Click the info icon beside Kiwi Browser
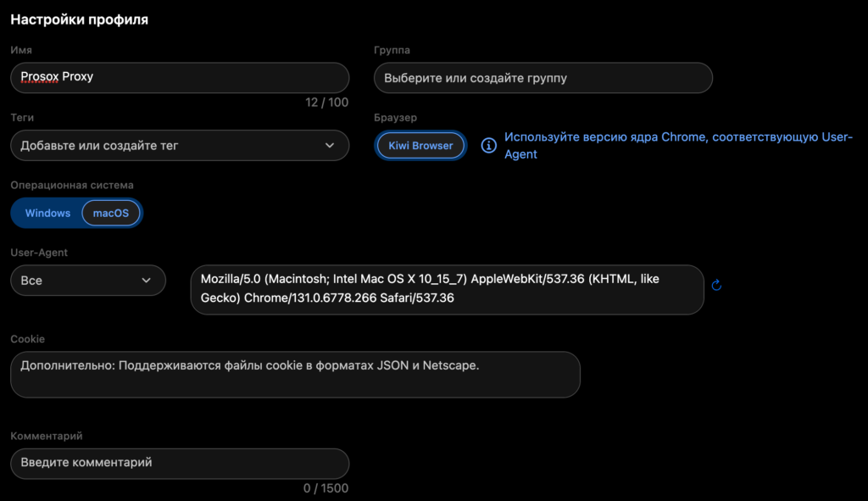The image size is (868, 501). [488, 146]
